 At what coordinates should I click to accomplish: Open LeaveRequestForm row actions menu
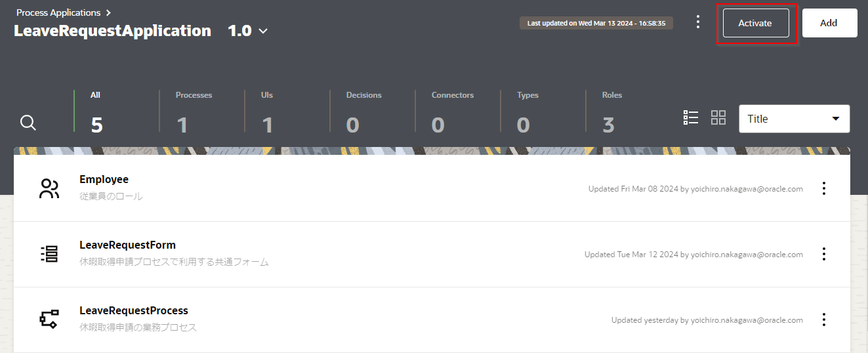click(x=824, y=254)
